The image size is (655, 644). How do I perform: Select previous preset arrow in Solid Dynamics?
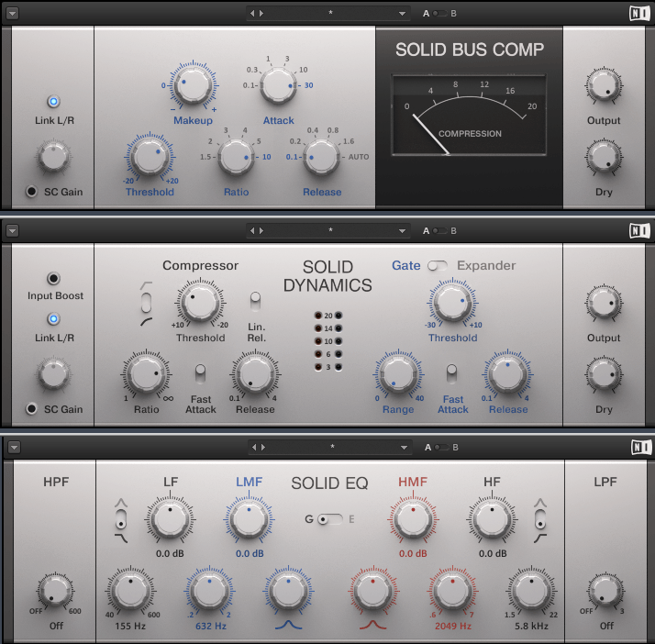click(x=252, y=230)
